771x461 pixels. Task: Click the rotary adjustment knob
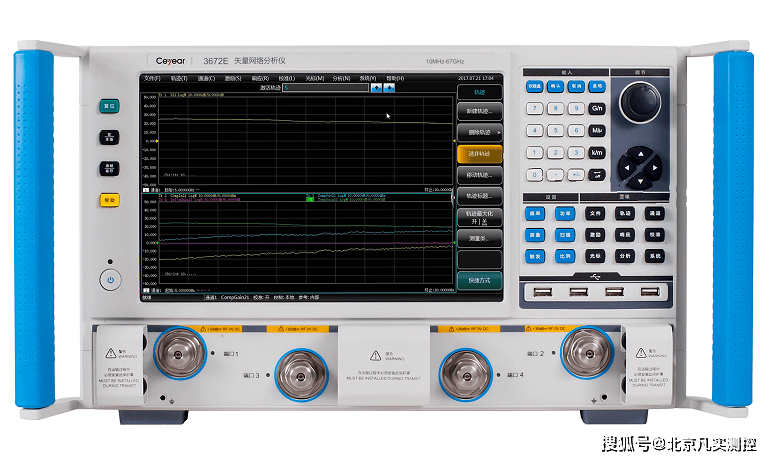[x=637, y=102]
